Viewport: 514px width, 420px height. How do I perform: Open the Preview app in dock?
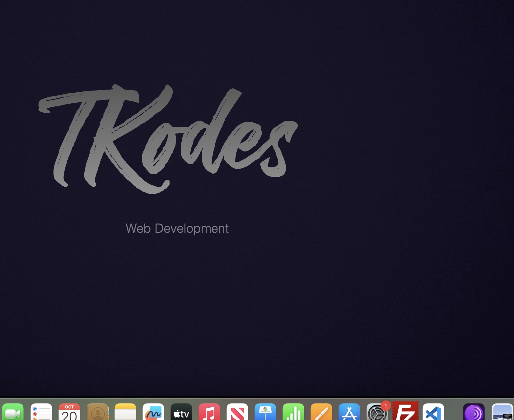[502, 412]
